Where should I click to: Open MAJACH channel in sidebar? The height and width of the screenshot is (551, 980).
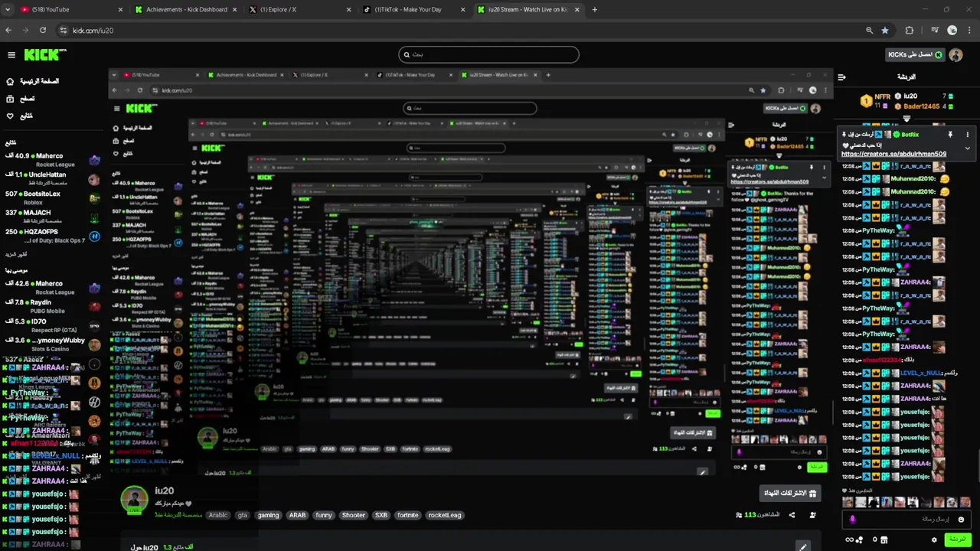51,217
